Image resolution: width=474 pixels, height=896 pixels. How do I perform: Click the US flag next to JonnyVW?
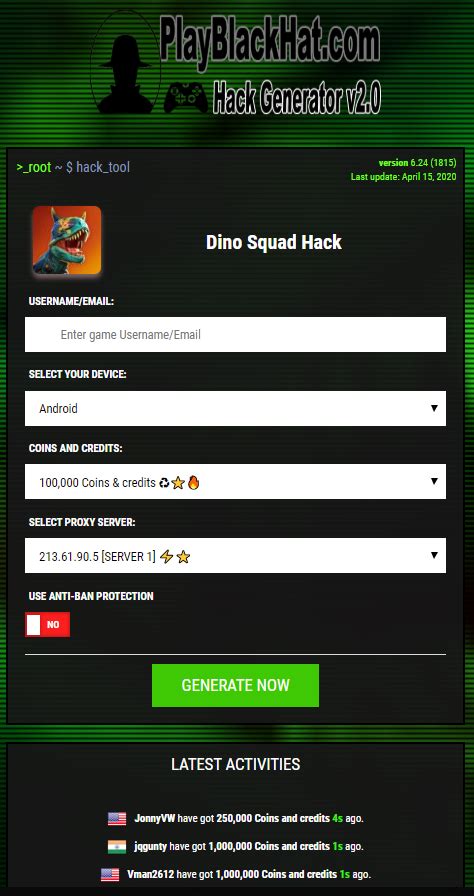point(117,818)
